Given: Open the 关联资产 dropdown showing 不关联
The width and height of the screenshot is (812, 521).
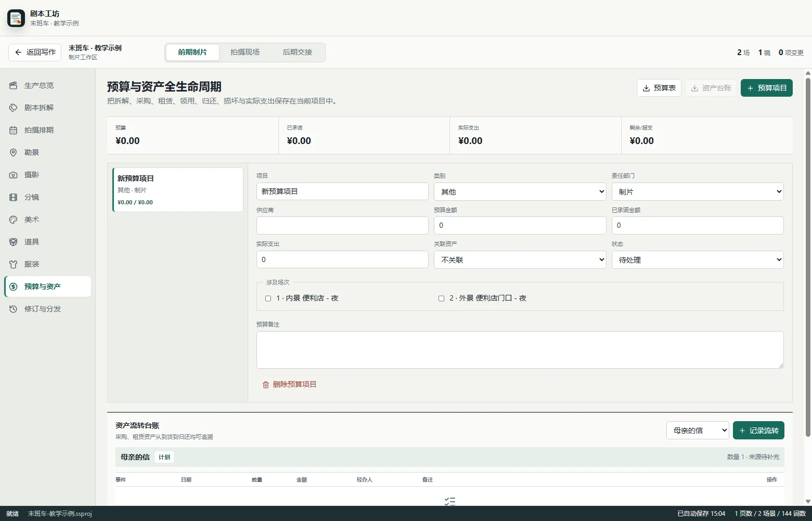Looking at the screenshot, I should (520, 259).
